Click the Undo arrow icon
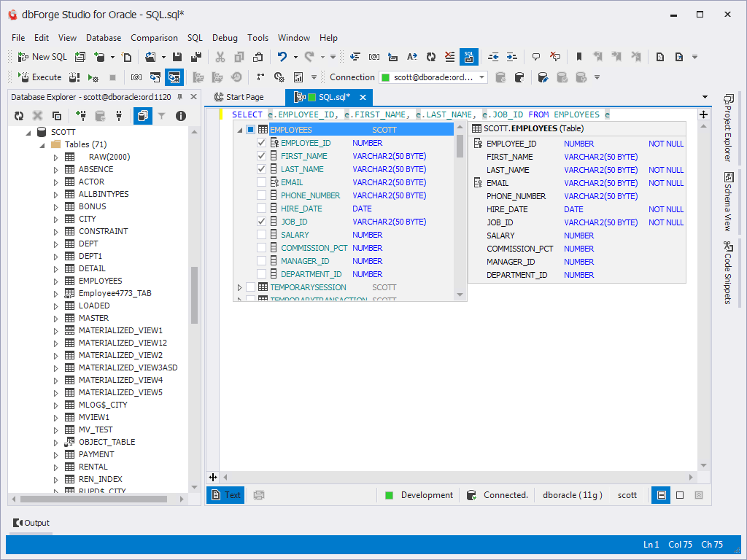The image size is (747, 560). 282,57
